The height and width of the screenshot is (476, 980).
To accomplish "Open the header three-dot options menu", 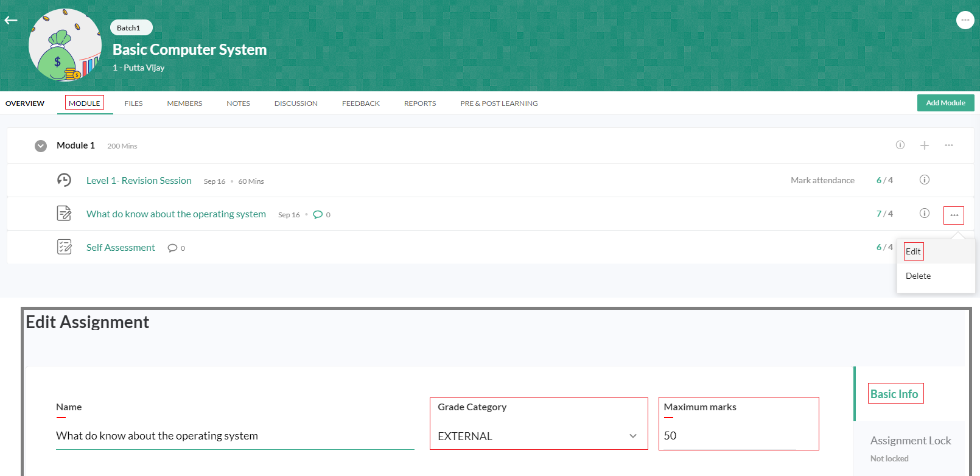I will click(965, 20).
